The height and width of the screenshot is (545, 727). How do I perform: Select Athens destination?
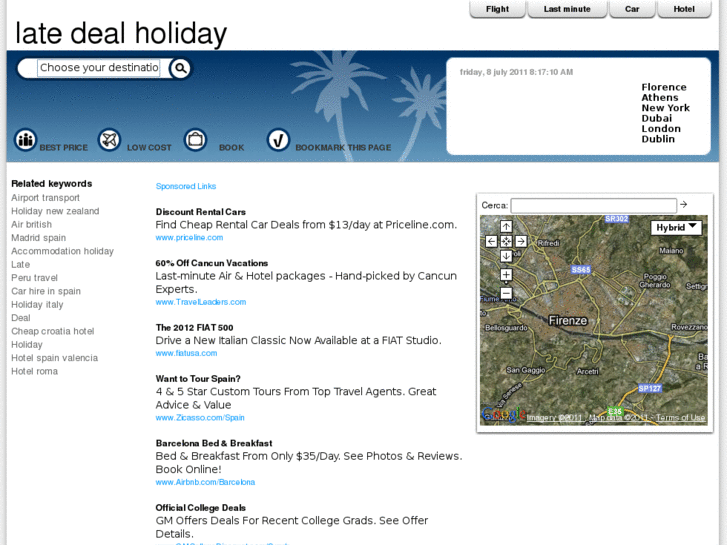pyautogui.click(x=660, y=97)
